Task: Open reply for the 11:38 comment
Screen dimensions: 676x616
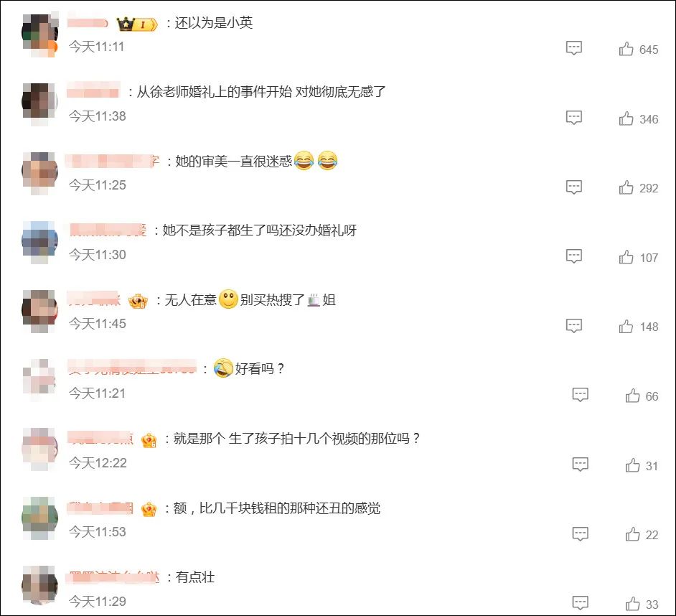Action: point(574,117)
